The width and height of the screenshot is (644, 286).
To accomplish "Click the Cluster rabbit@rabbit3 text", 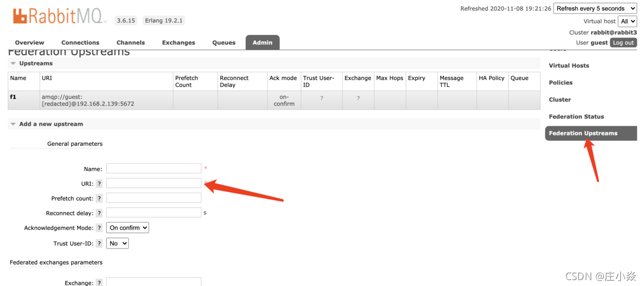I will [x=603, y=33].
